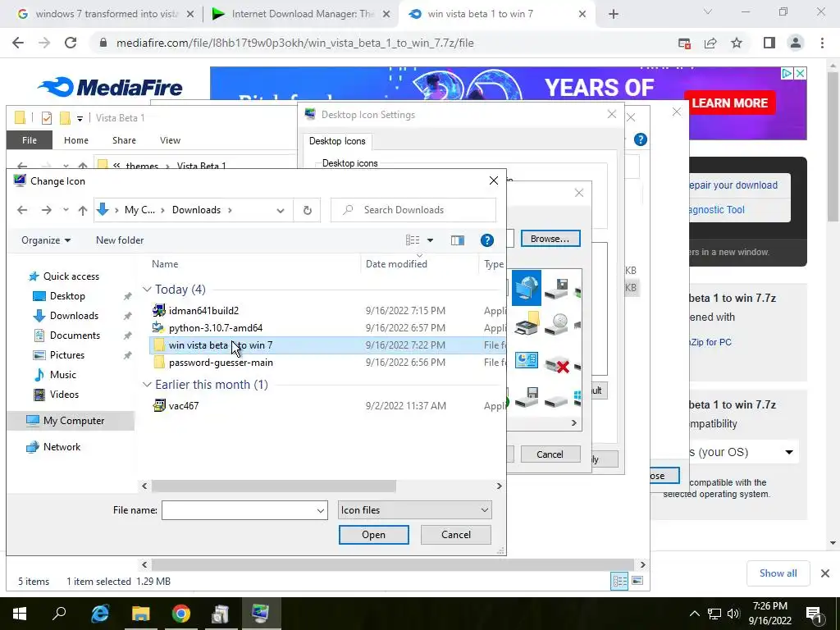Collapse the Today (4) group
Viewport: 840px width, 630px height.
pos(147,290)
